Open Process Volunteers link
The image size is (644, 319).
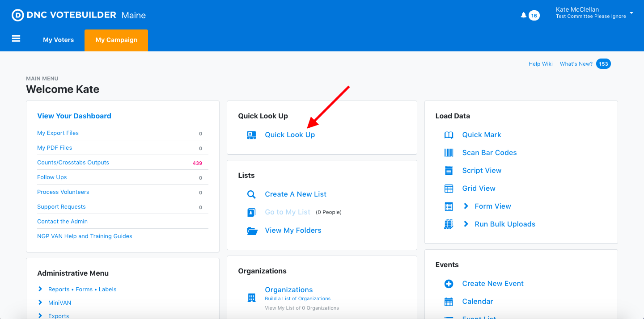63,192
